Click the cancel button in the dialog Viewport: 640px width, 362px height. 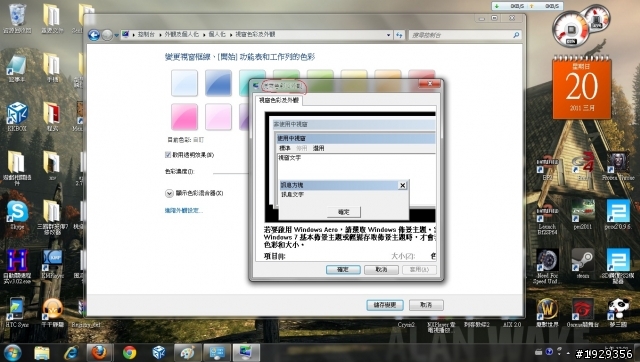(381, 269)
